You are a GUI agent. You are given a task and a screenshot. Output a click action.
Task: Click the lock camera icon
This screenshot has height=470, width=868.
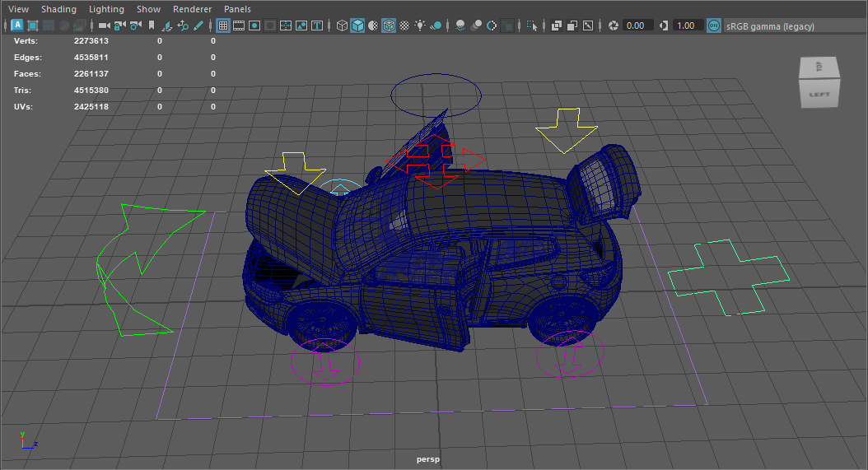click(x=119, y=26)
